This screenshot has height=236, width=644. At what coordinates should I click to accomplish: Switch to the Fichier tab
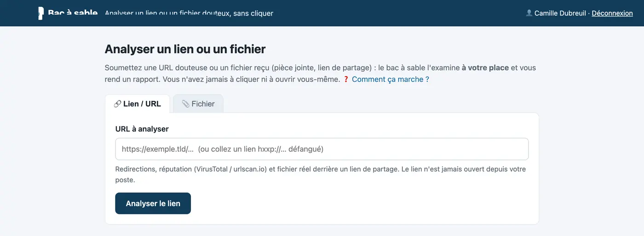tap(198, 104)
